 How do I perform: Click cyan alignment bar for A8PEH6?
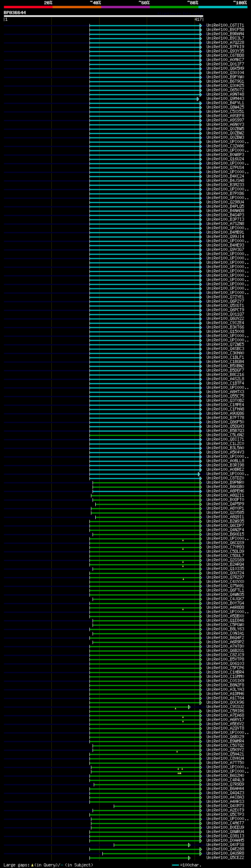146,491
